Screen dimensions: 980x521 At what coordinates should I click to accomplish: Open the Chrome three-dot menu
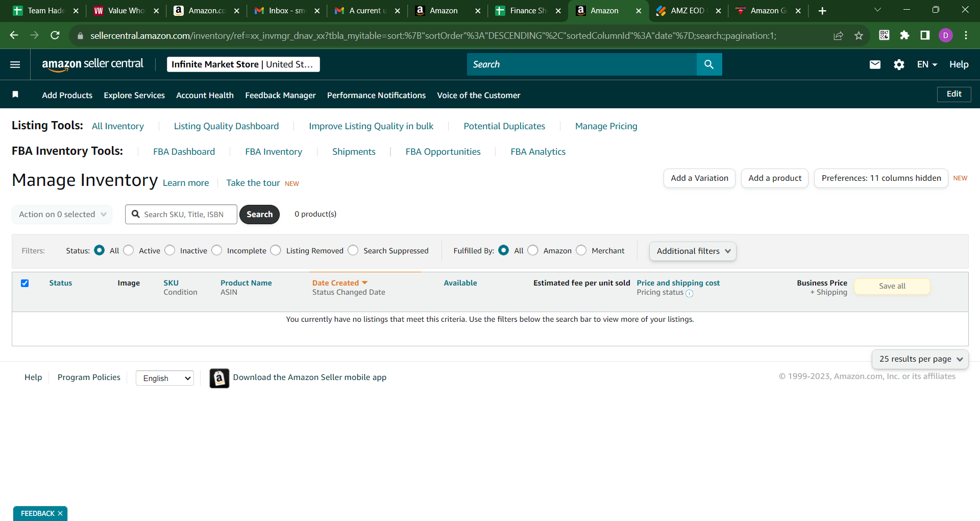click(x=966, y=35)
